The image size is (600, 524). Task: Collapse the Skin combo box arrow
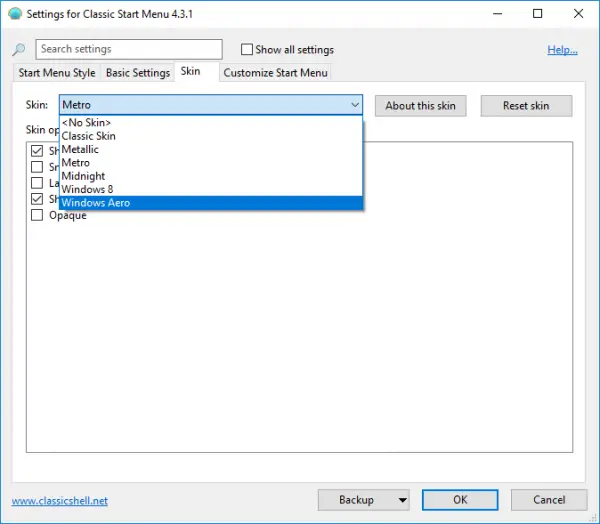355,105
